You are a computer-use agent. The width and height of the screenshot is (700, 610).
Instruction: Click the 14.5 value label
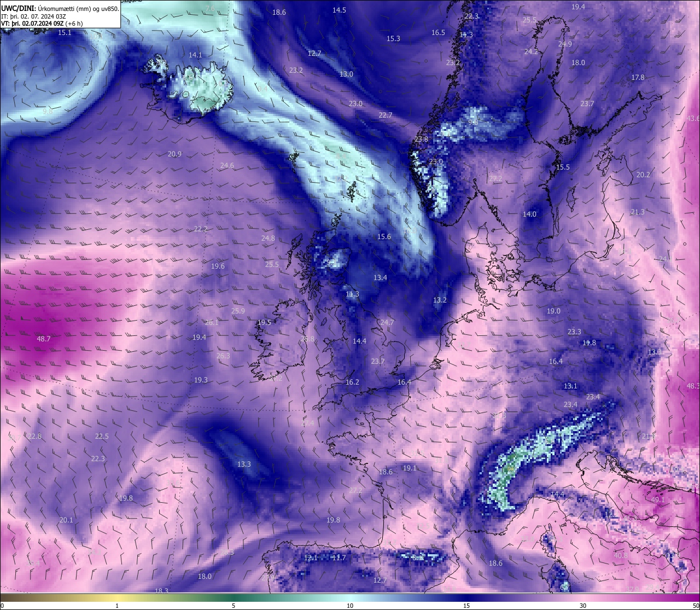pos(339,10)
